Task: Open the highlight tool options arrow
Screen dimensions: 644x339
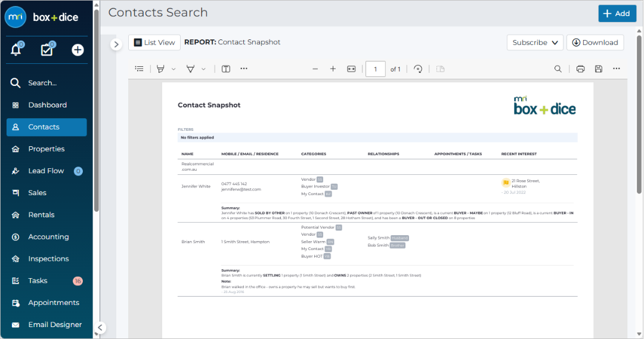Action: [x=174, y=69]
